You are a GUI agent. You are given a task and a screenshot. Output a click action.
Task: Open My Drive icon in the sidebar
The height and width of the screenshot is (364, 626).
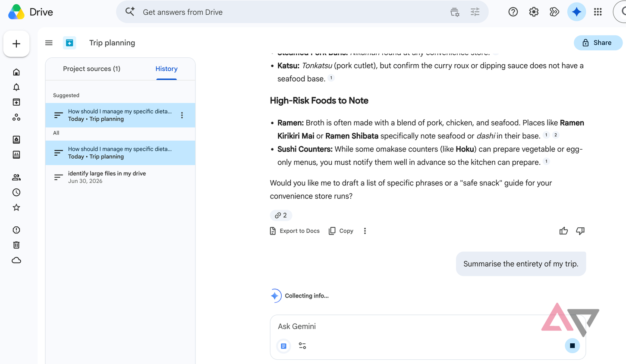click(16, 140)
